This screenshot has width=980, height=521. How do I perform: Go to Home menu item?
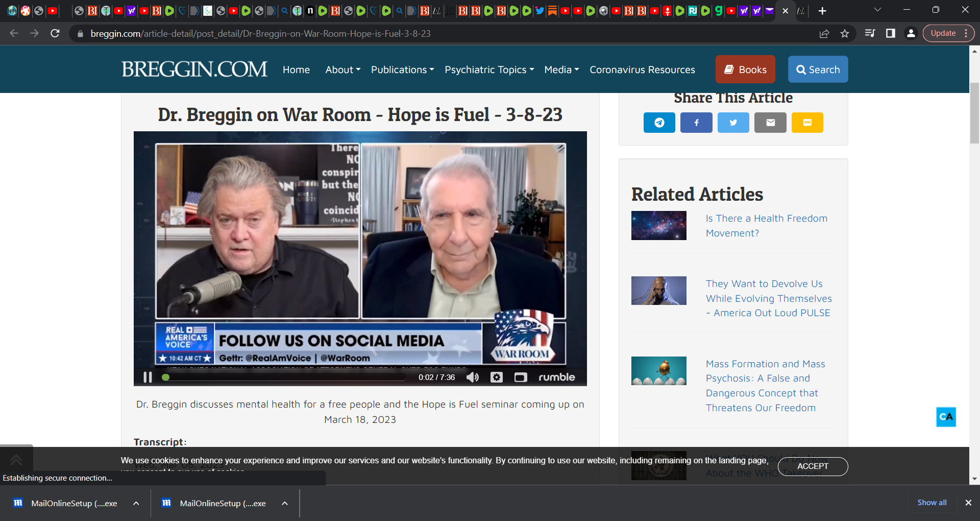[297, 69]
